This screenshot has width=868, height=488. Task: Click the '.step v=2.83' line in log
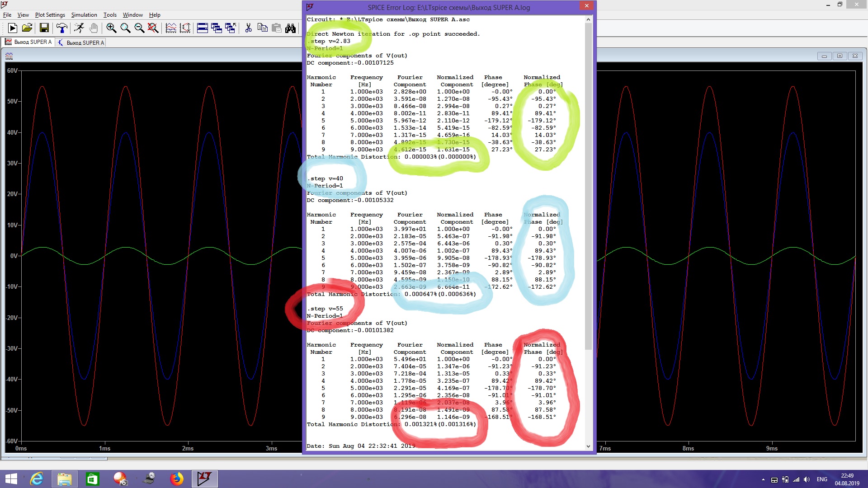tap(329, 41)
